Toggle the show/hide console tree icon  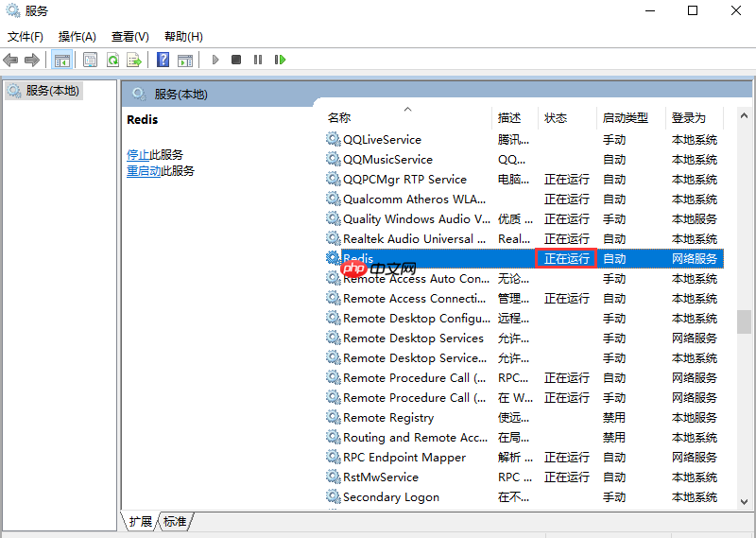click(x=61, y=60)
